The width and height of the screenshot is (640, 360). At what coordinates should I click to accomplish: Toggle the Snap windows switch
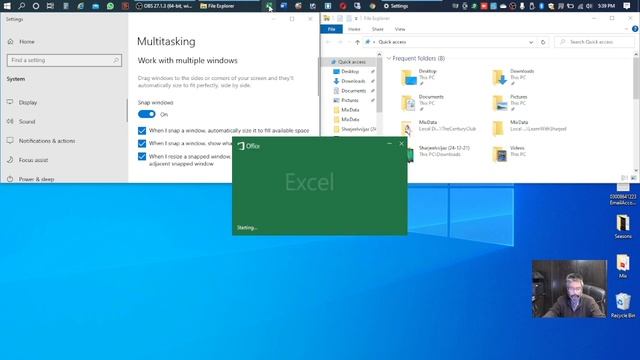(x=147, y=114)
